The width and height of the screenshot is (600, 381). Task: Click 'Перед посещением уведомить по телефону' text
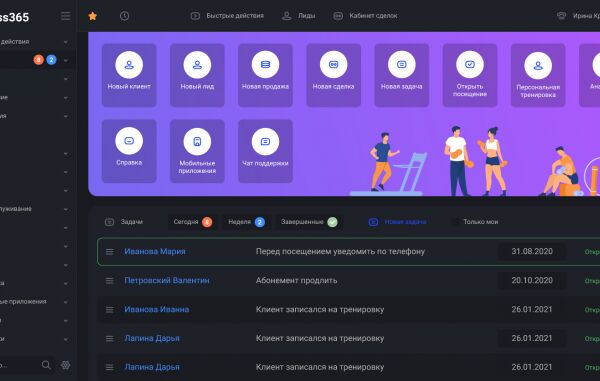click(x=340, y=252)
